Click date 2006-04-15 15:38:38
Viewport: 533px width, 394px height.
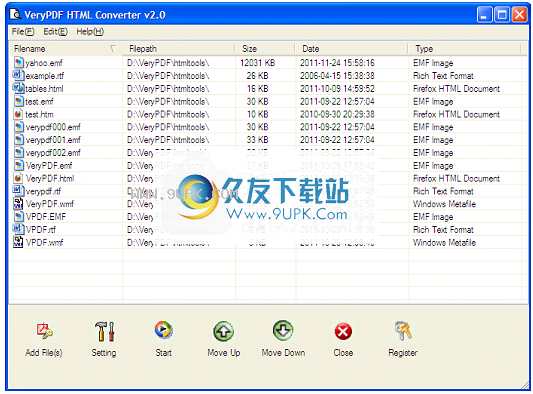click(x=337, y=76)
